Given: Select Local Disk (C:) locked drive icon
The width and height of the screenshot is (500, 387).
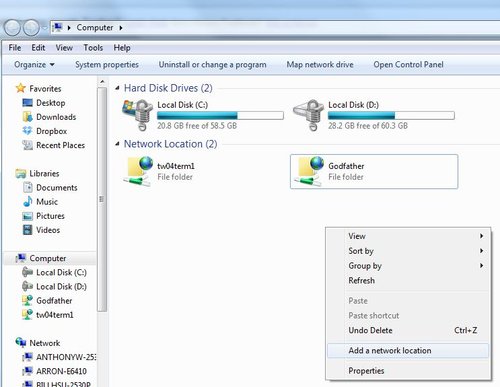Looking at the screenshot, I should pyautogui.click(x=138, y=115).
